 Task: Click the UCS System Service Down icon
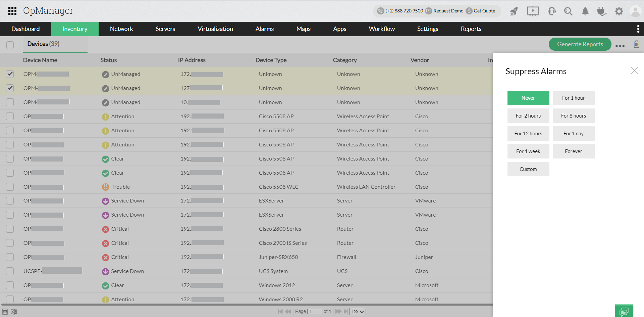pos(105,271)
